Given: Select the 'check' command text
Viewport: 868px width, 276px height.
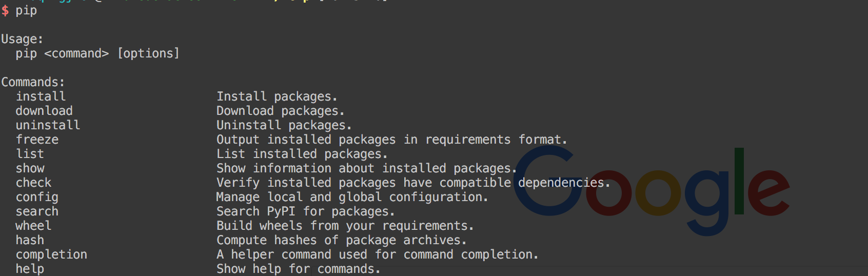Looking at the screenshot, I should tap(33, 183).
